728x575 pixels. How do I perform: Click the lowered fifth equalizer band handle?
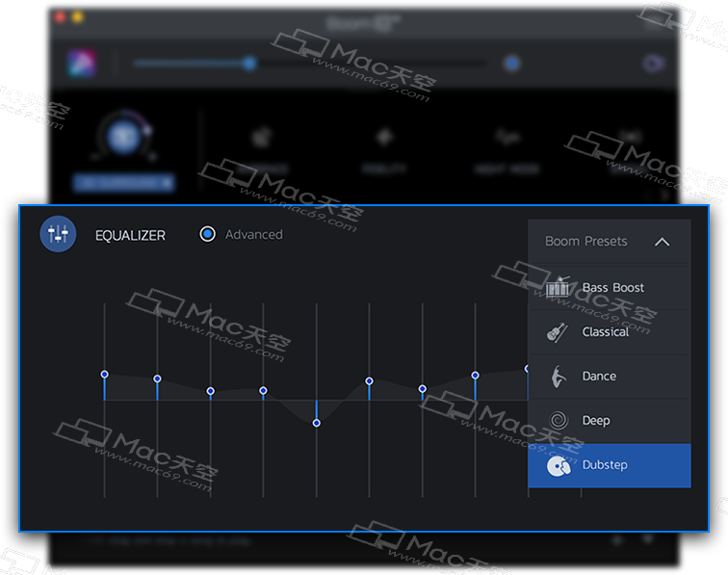coord(316,423)
